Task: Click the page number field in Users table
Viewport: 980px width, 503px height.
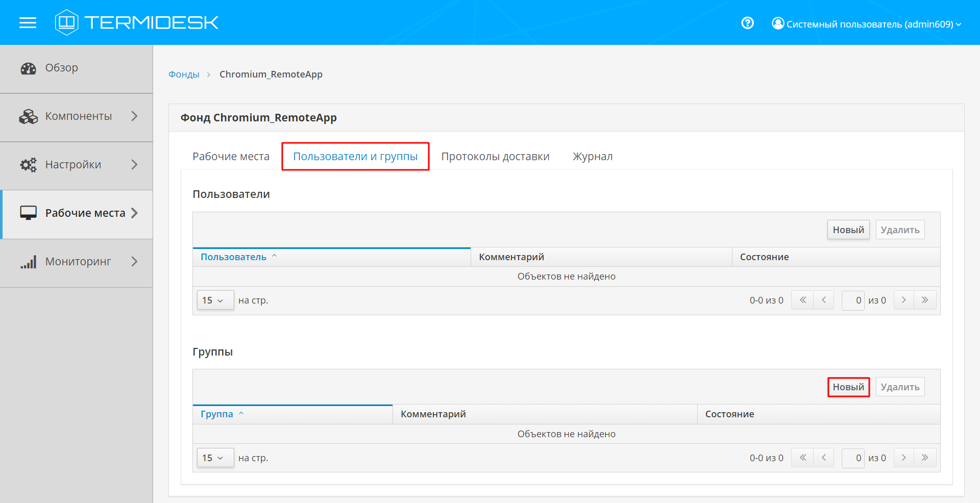Action: point(852,300)
